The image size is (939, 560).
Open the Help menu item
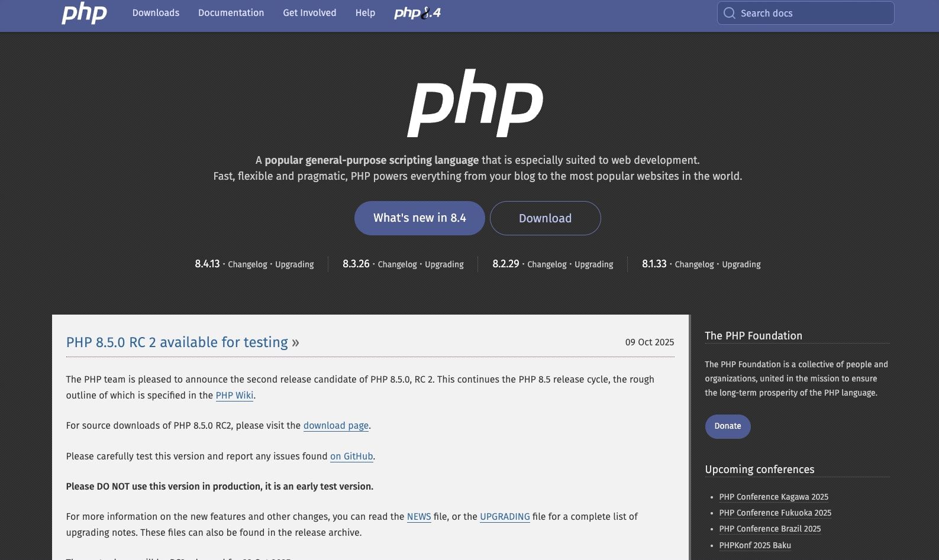pos(365,13)
